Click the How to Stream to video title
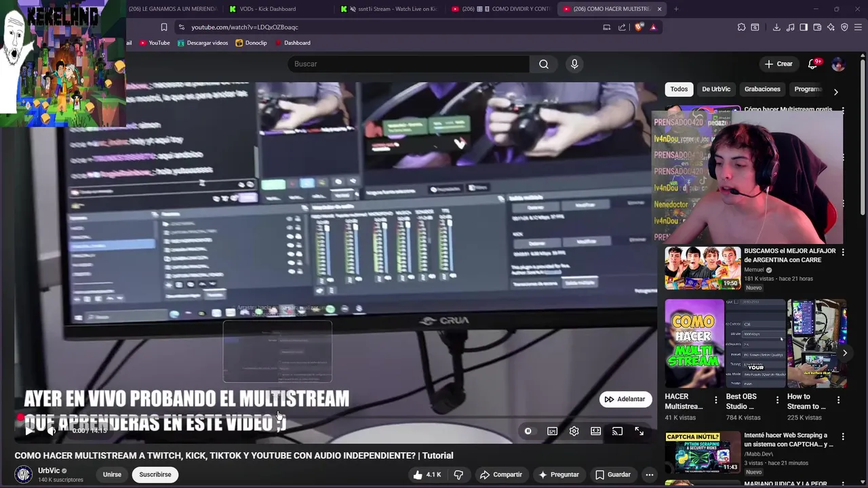 coord(806,401)
